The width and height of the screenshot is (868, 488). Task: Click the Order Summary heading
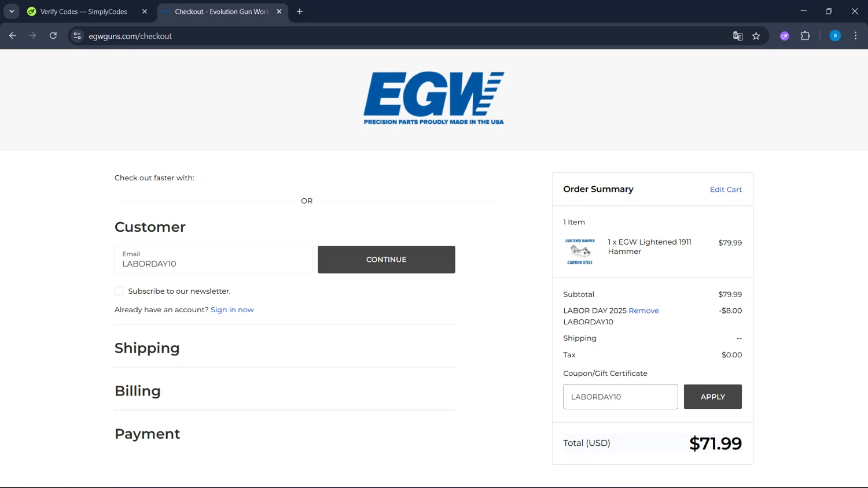pyautogui.click(x=598, y=189)
